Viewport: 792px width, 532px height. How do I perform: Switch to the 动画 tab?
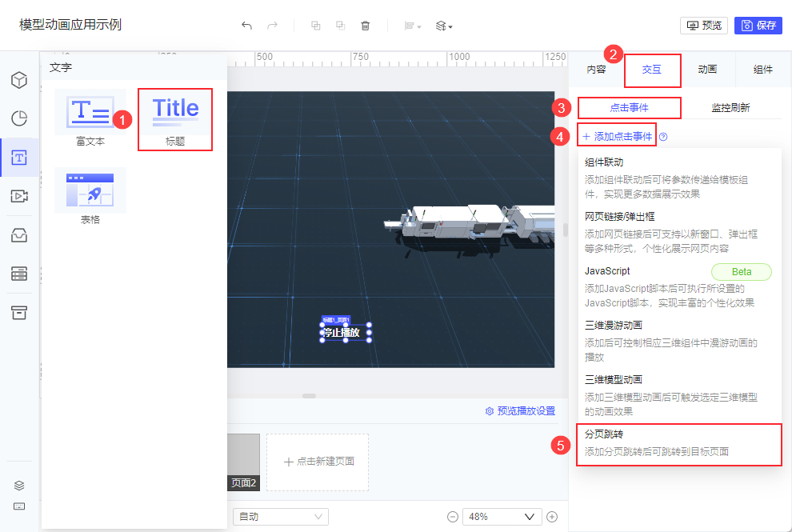706,70
